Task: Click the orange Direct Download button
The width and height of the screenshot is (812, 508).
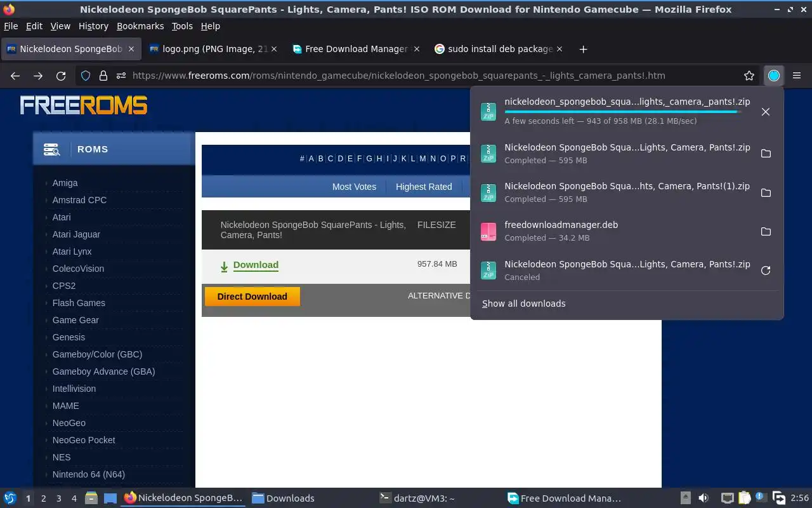Action: pos(252,297)
